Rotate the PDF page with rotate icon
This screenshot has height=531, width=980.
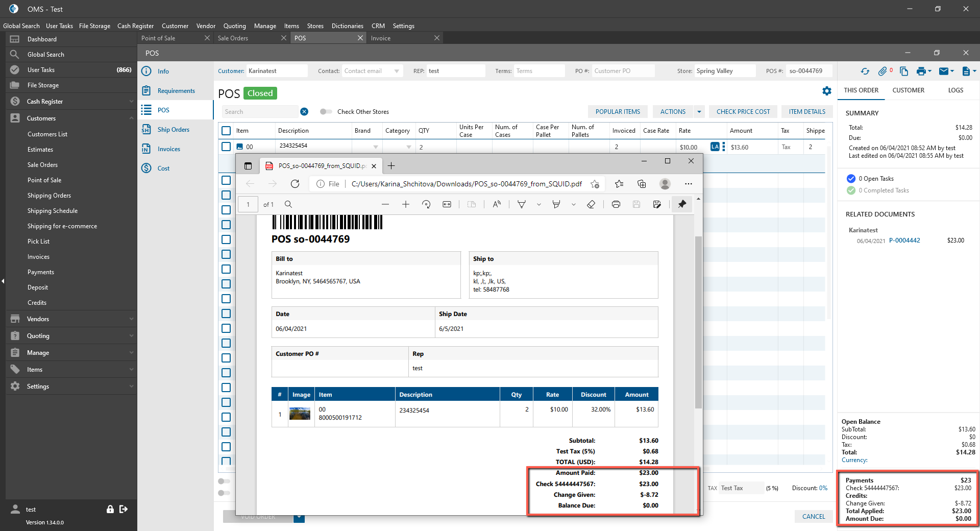pos(426,204)
